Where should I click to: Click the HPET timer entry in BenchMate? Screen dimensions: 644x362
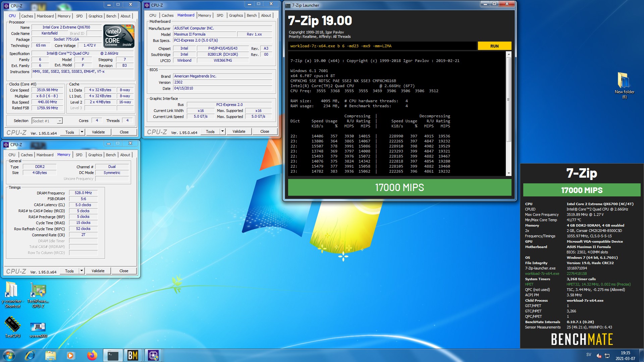pos(529,284)
